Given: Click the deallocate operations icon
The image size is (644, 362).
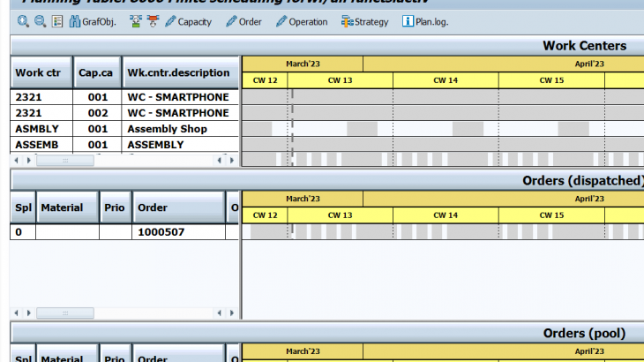Looking at the screenshot, I should [x=153, y=21].
